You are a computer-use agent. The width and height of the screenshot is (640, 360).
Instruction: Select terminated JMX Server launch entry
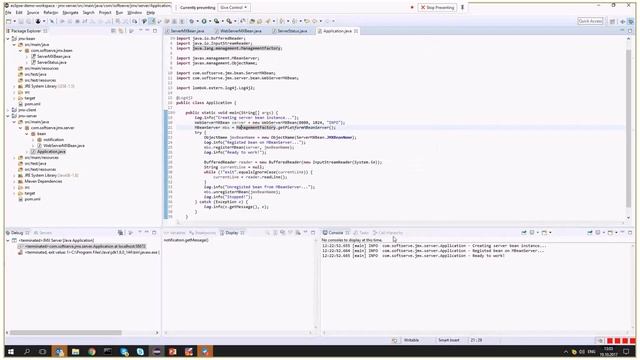56,240
